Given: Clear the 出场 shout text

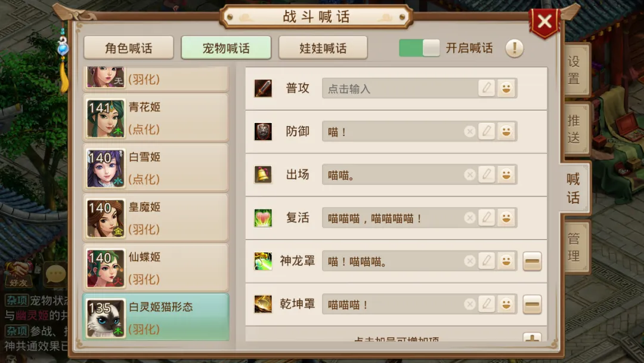Looking at the screenshot, I should point(469,175).
